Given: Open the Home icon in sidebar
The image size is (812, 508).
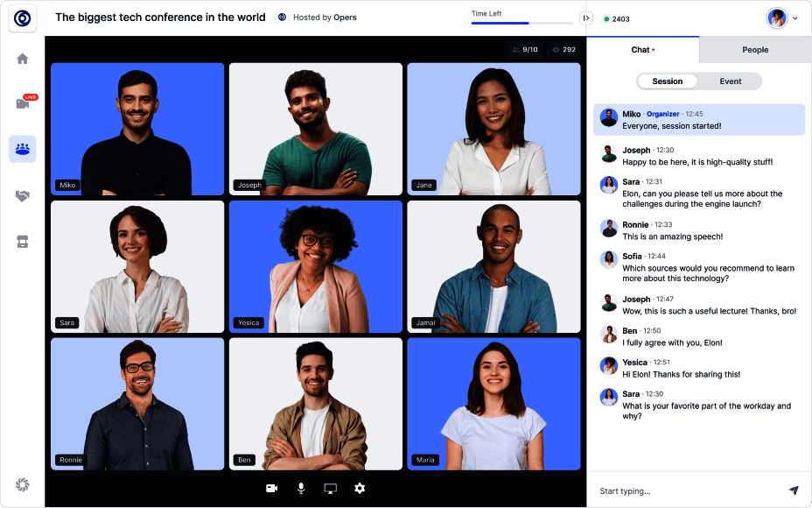Looking at the screenshot, I should pos(22,59).
